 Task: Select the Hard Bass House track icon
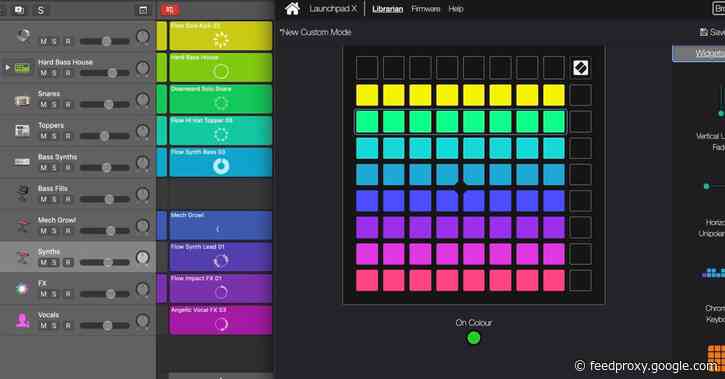click(22, 68)
